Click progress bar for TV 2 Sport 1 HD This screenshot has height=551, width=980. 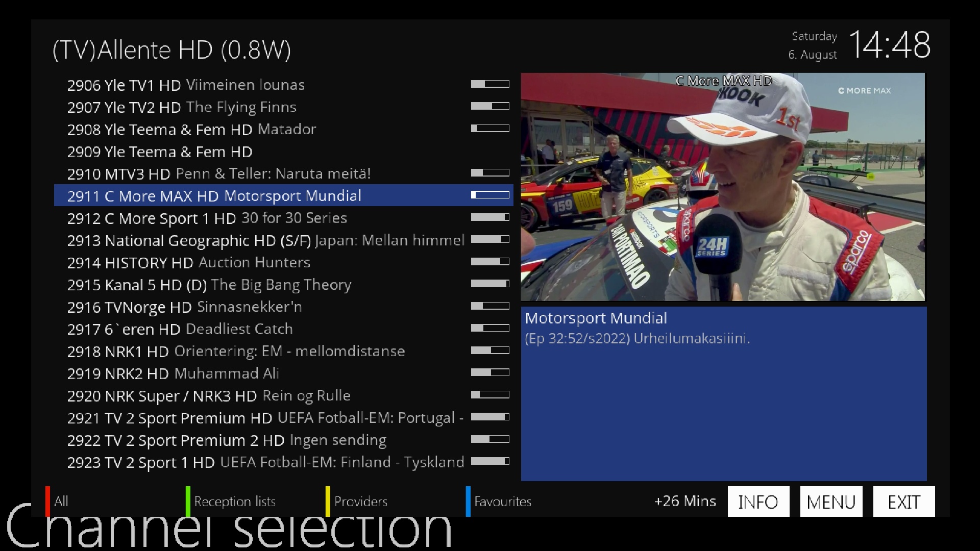tap(490, 461)
